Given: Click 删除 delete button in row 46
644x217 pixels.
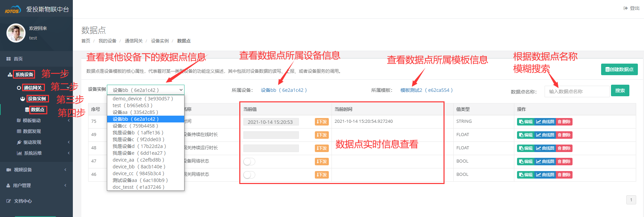Looking at the screenshot, I should (x=564, y=175).
